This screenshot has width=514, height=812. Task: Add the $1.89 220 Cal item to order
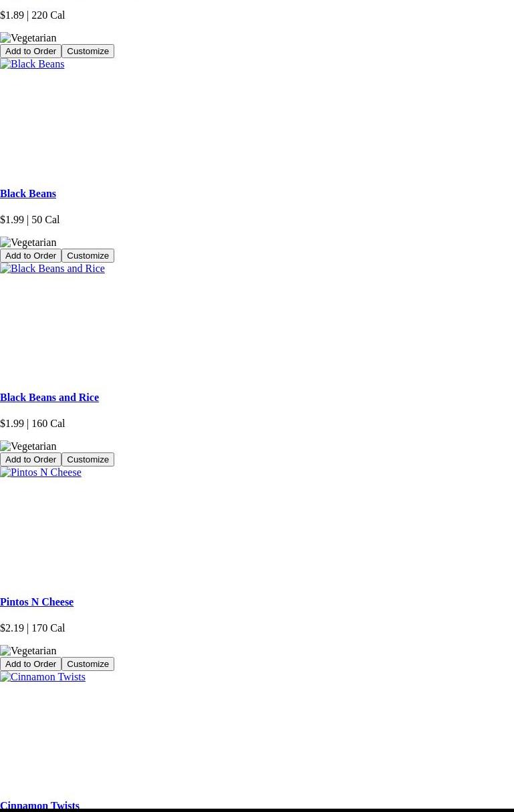coord(31,51)
